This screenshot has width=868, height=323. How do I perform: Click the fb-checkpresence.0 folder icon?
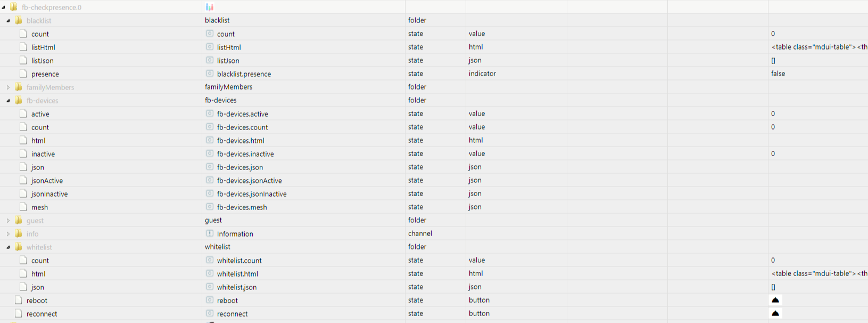click(x=14, y=7)
